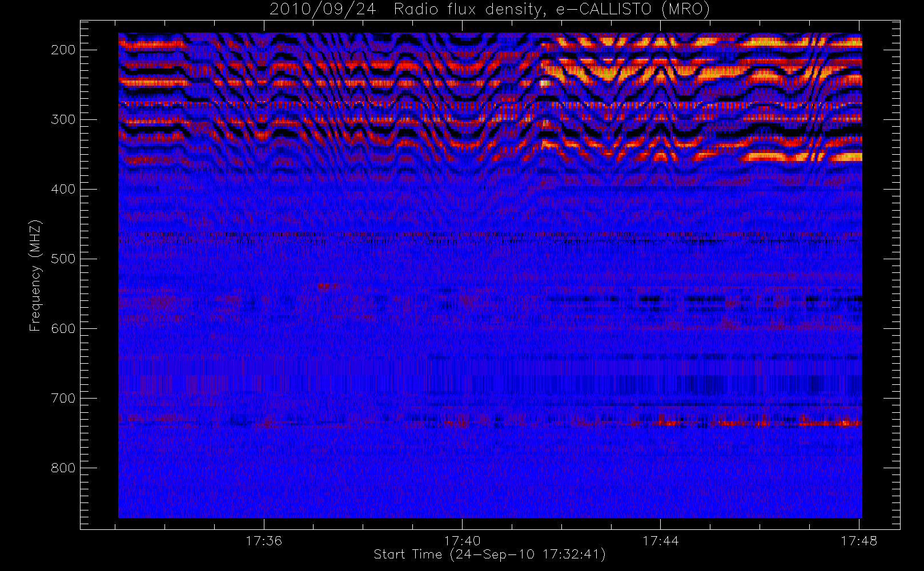Click the plot title '2010/09/24 Radio flux density, e-CALLISTO (MRO)'

pyautogui.click(x=489, y=10)
